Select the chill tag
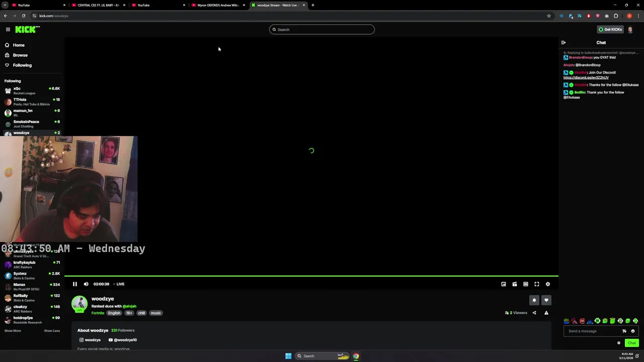Image resolution: width=644 pixels, height=362 pixels. coord(141,313)
